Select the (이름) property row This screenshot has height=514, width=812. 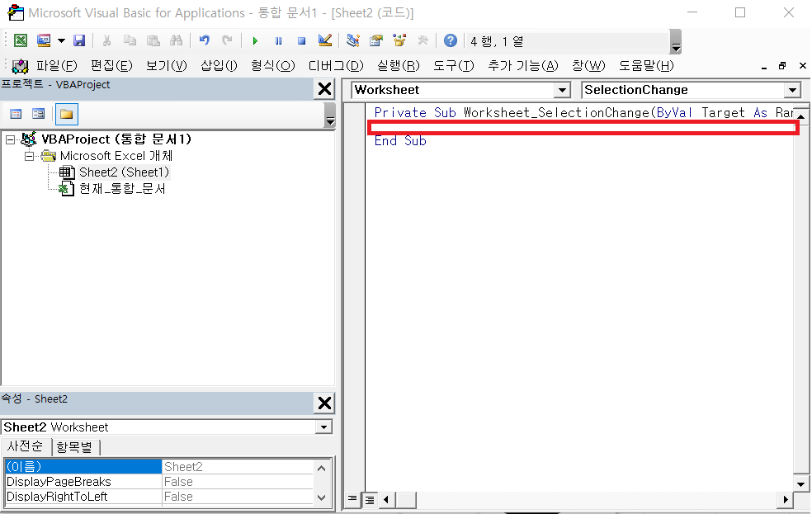coord(83,466)
